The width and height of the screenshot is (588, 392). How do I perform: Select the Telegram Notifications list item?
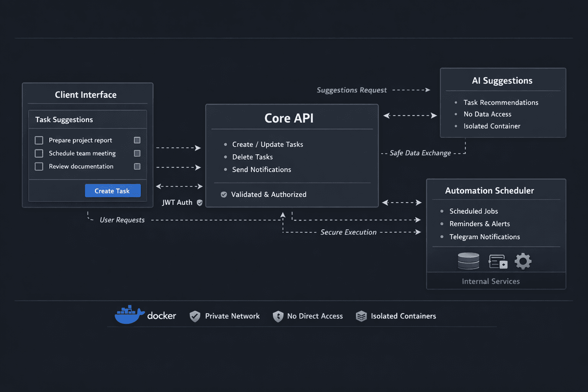tap(485, 237)
